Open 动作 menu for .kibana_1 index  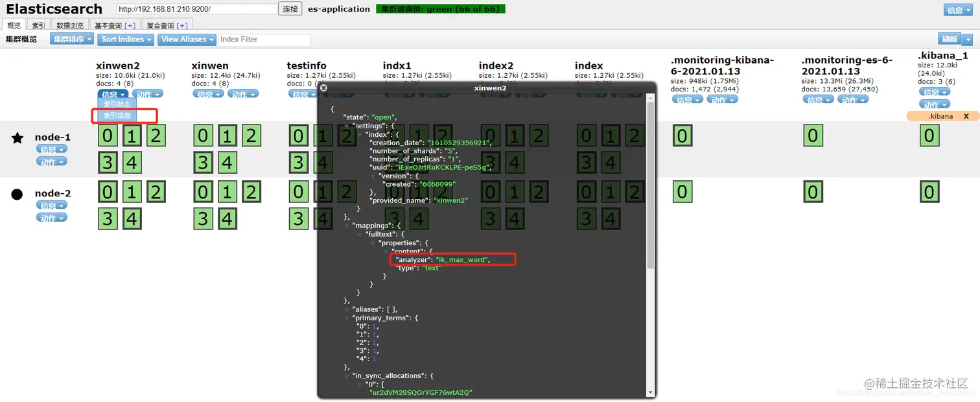[x=935, y=104]
